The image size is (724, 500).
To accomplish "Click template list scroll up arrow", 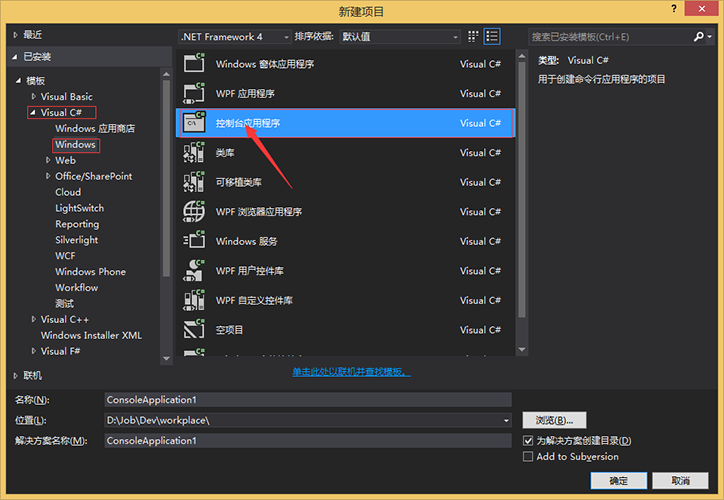I will 522,56.
